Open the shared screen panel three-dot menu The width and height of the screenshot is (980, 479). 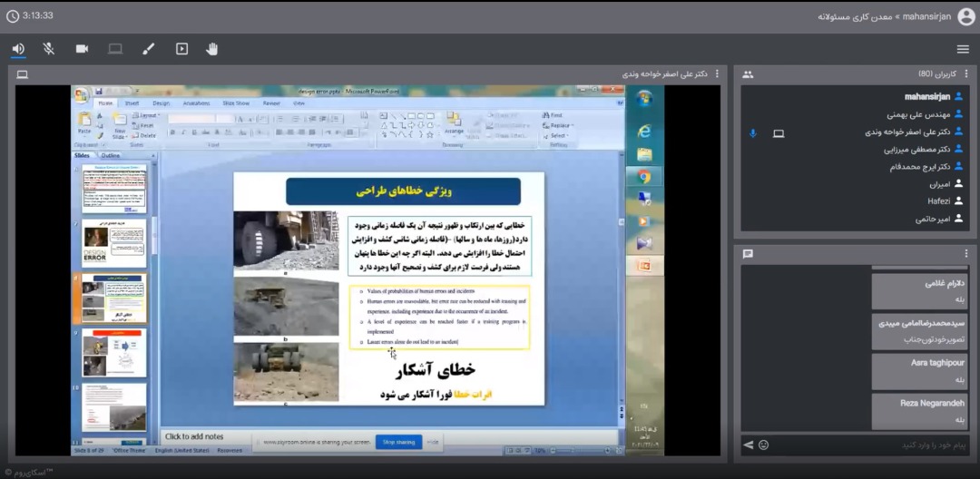(x=717, y=73)
